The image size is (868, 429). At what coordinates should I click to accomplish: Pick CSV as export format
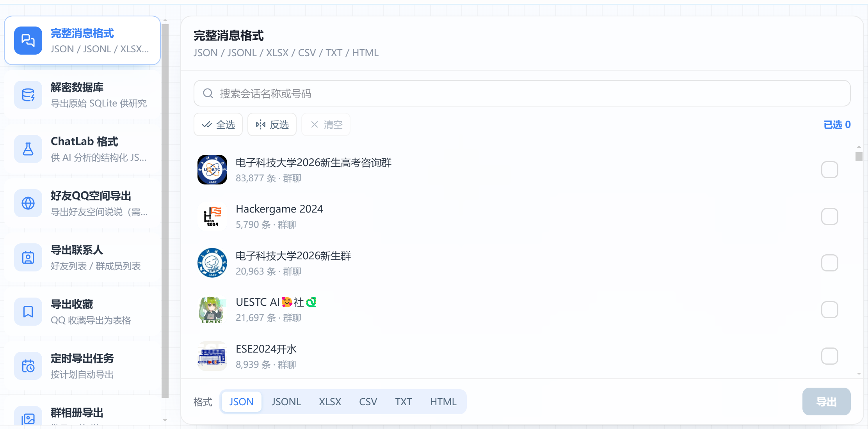368,402
